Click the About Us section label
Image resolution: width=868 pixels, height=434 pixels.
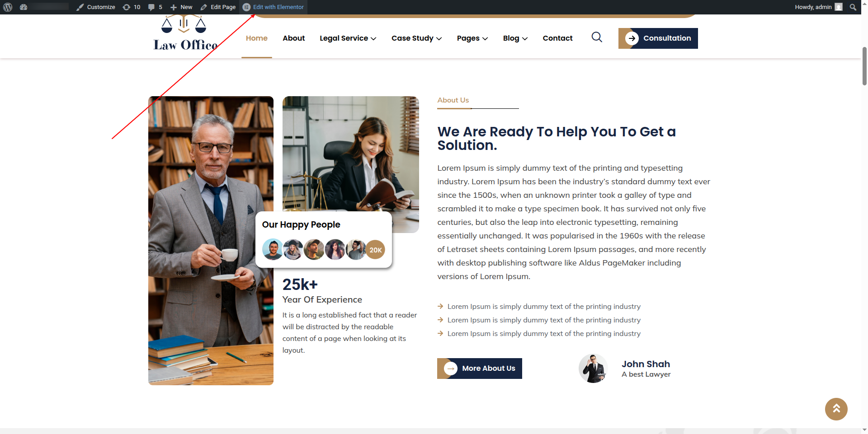pyautogui.click(x=453, y=100)
